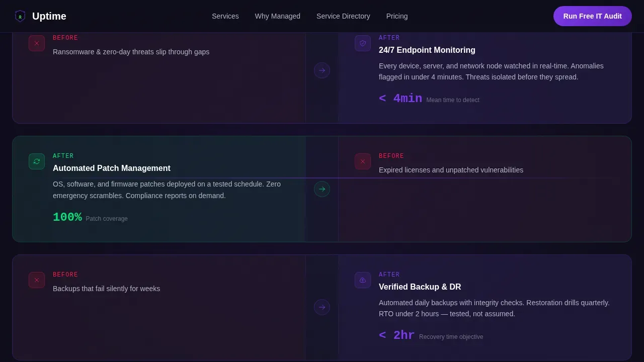Select the Automated Patch Management heading
The image size is (644, 362).
pos(112,168)
